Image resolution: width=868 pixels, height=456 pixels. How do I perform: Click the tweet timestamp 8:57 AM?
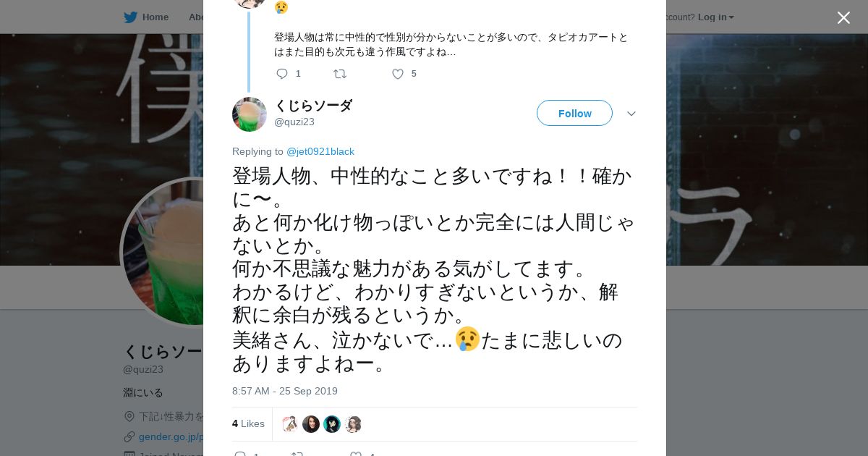[x=285, y=391]
